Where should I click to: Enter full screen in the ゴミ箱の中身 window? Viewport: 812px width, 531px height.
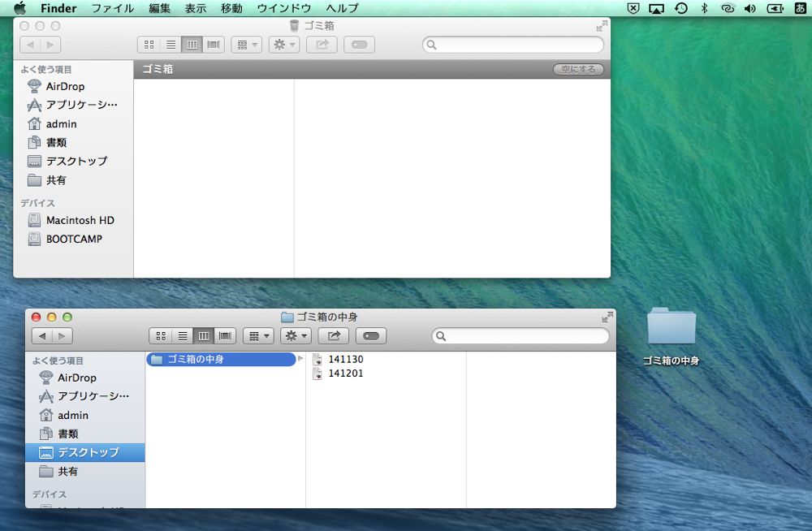tap(607, 317)
